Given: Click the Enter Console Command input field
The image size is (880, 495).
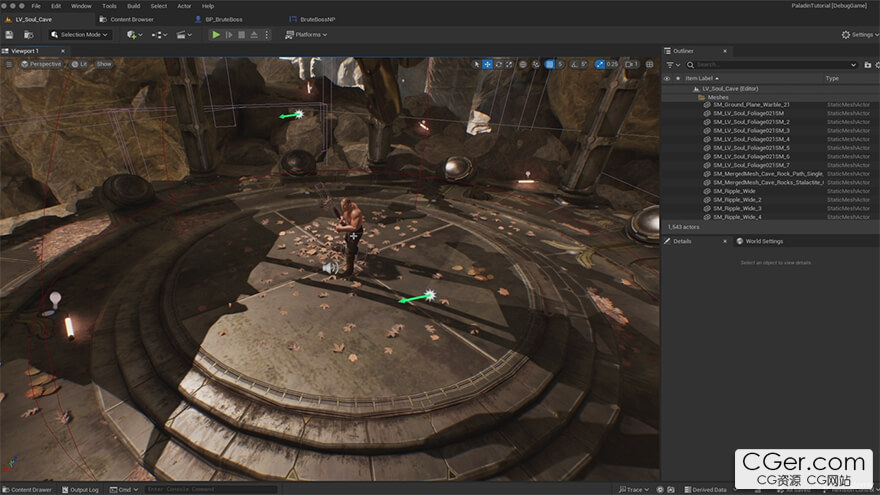Looking at the screenshot, I should tap(211, 489).
